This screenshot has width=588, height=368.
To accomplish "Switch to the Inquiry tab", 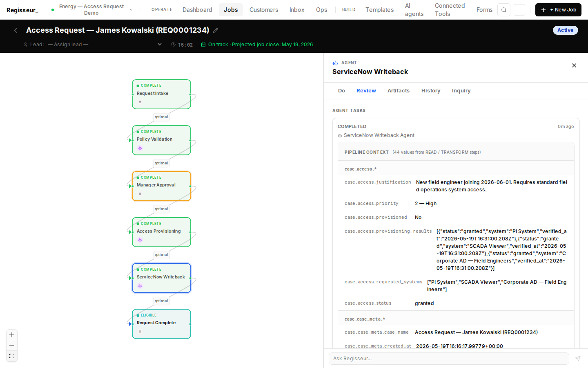I will tap(461, 91).
